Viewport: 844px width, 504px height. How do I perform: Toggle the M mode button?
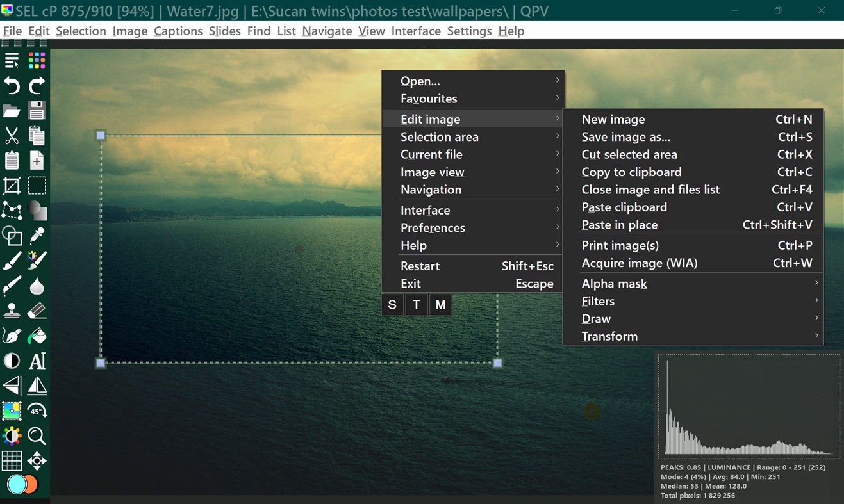coord(440,305)
